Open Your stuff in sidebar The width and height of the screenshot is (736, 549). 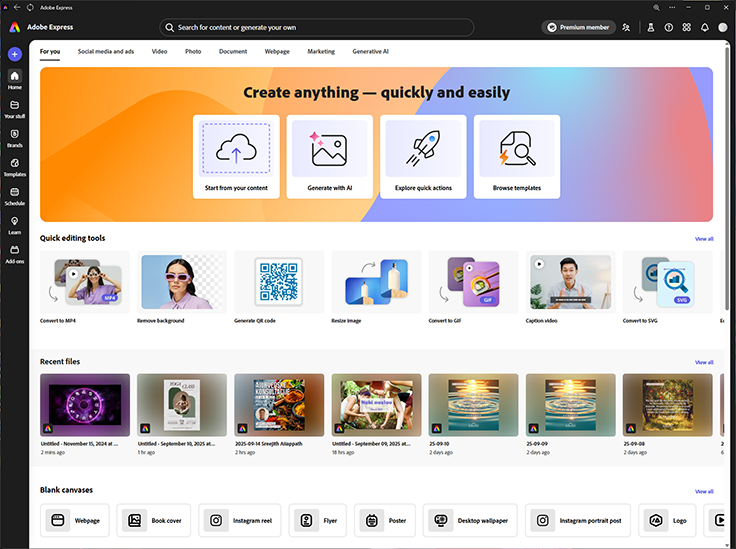pyautogui.click(x=14, y=108)
